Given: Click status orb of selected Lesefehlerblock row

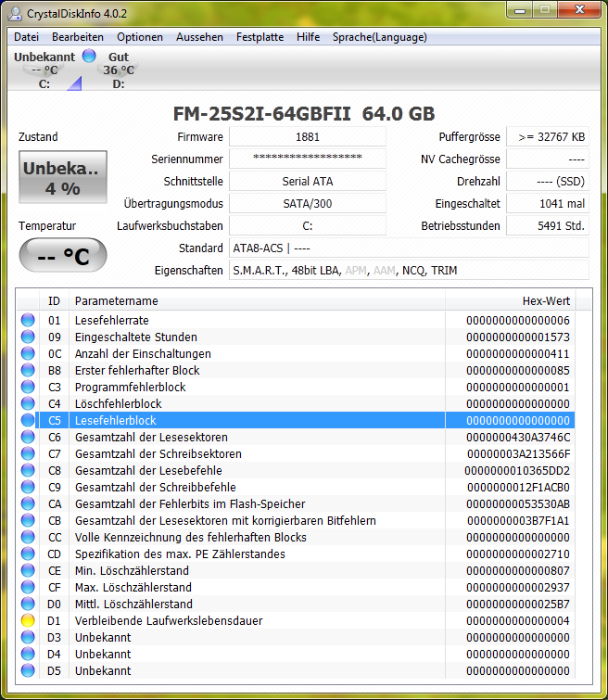Looking at the screenshot, I should 28,420.
